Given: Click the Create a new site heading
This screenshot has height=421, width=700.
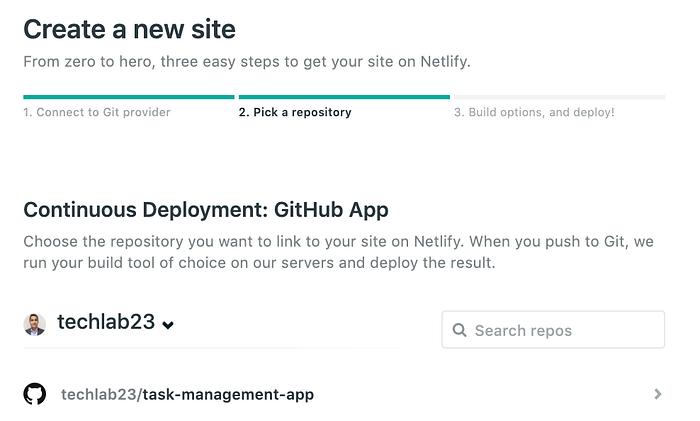Looking at the screenshot, I should [129, 29].
